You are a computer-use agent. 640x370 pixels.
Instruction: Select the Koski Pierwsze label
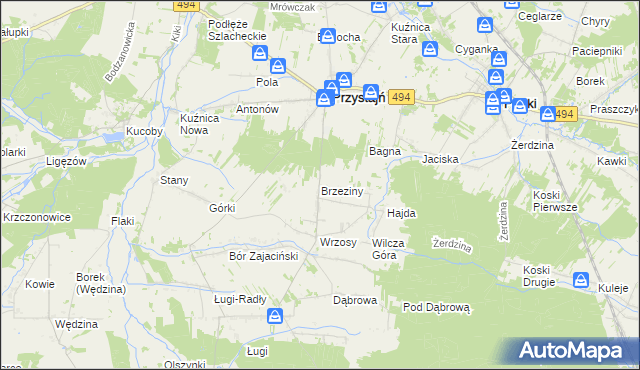coord(555,201)
